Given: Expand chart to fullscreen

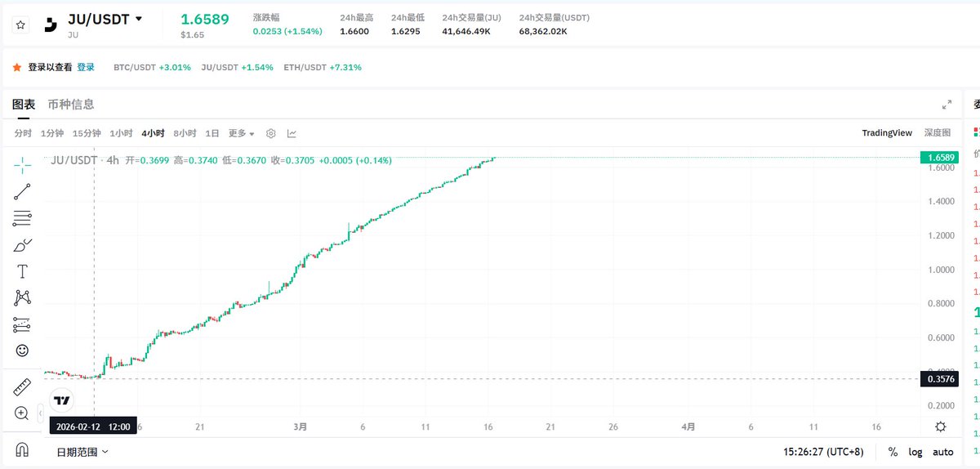Looking at the screenshot, I should pyautogui.click(x=947, y=105).
